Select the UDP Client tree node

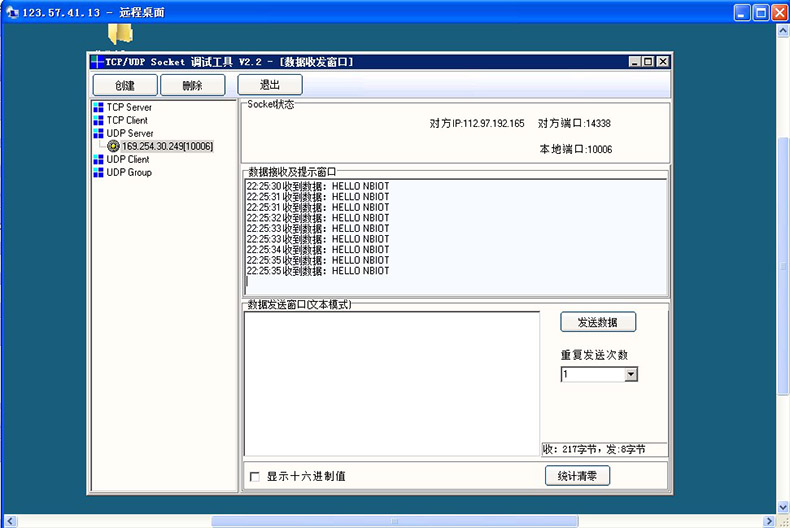pos(128,159)
